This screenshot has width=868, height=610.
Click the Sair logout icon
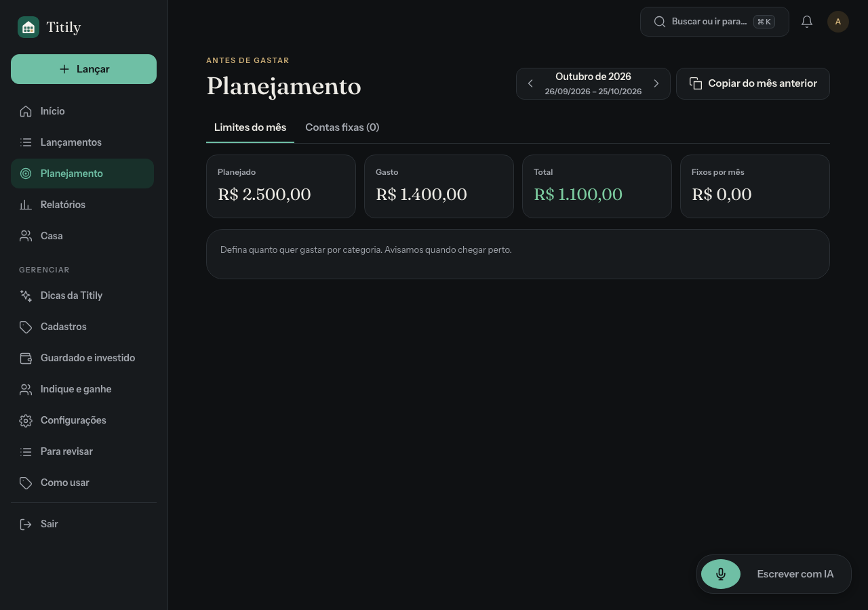tap(26, 524)
